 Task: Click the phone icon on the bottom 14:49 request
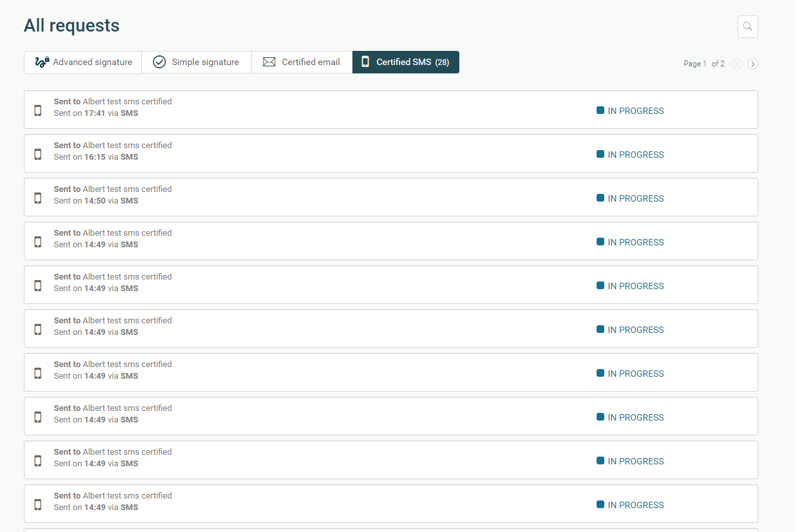point(37,504)
